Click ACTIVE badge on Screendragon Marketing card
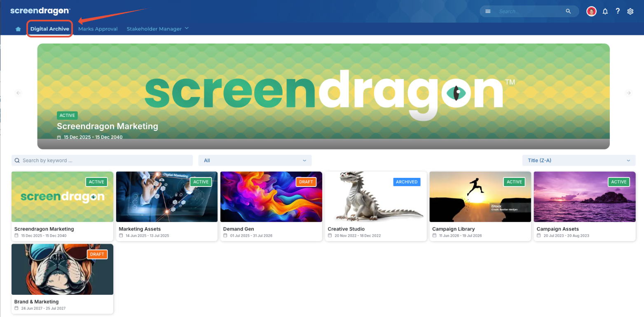The image size is (644, 317). (x=97, y=182)
